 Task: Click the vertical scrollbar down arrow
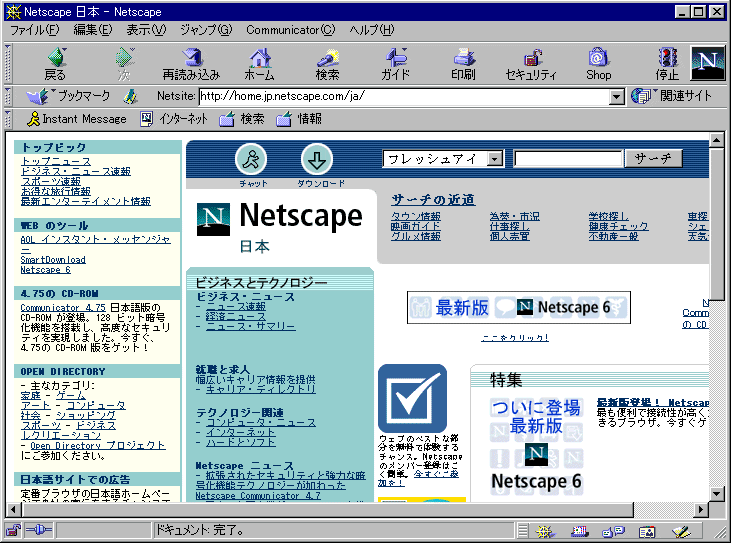tap(716, 494)
